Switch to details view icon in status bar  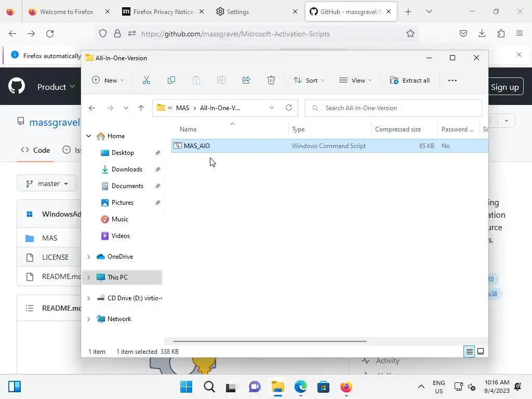click(x=469, y=352)
